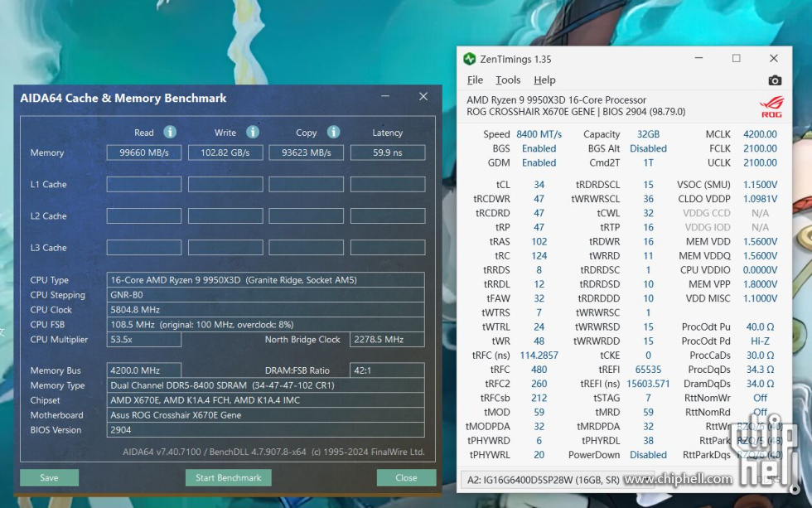This screenshot has width=812, height=508.
Task: Click the tCL value 34
Action: click(x=539, y=184)
